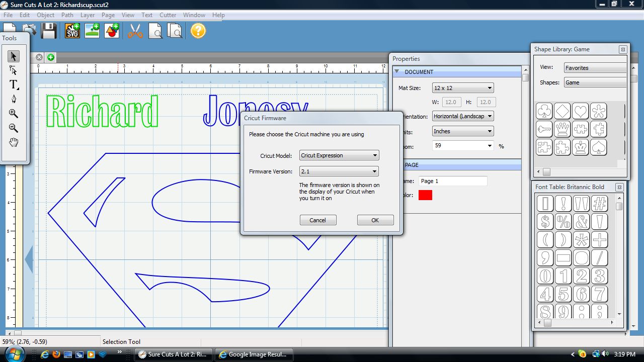Open the Orientation dropdown
The height and width of the screenshot is (362, 644).
click(463, 116)
